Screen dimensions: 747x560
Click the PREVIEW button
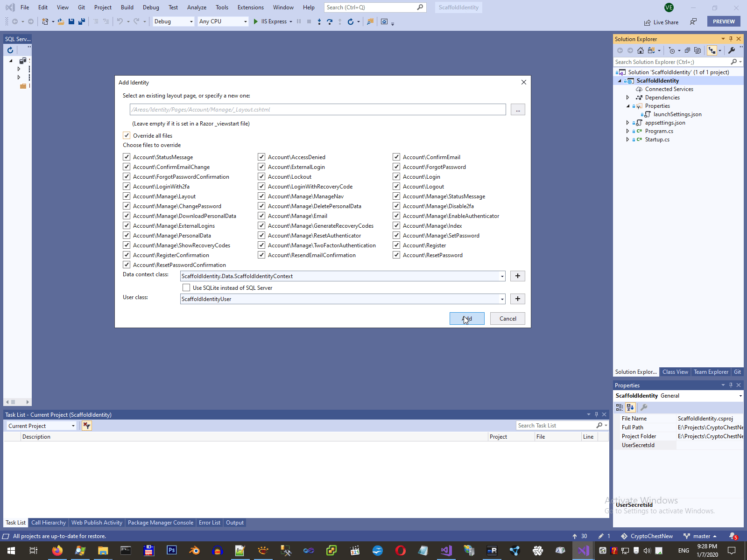pos(724,21)
